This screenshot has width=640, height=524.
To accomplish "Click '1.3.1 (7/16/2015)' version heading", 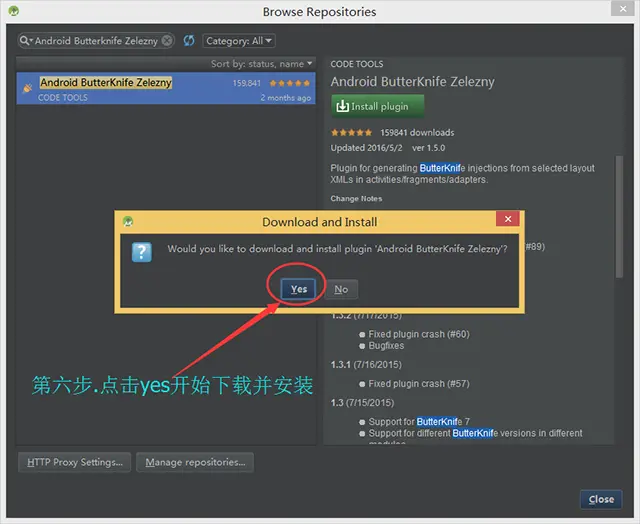I will click(x=366, y=364).
